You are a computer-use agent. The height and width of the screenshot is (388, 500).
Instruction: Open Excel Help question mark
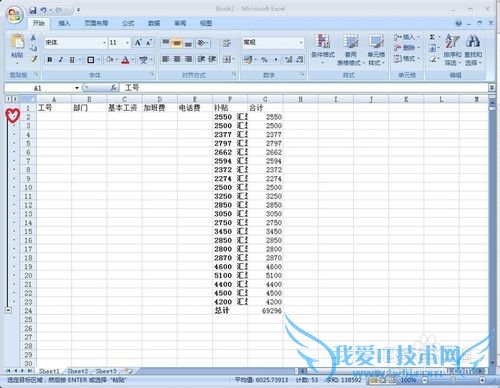coord(459,23)
